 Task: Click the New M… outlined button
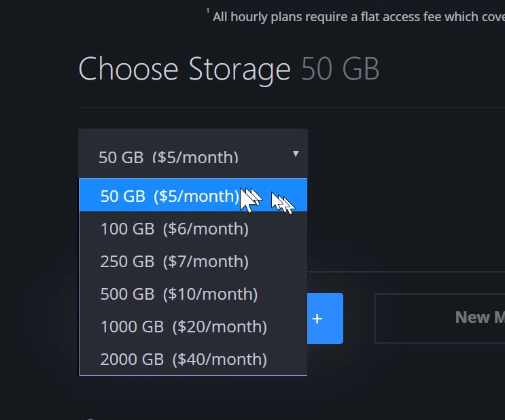[440, 318]
